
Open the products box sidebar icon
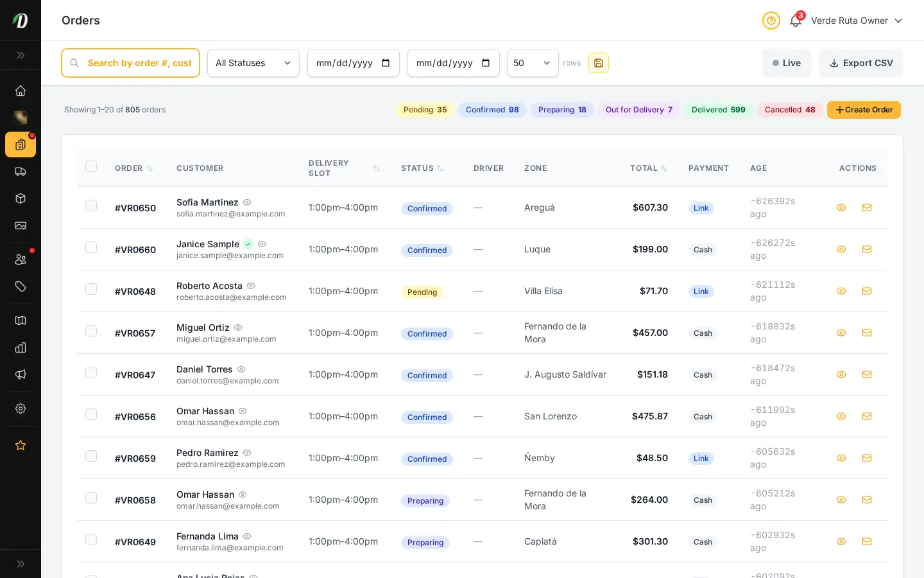(x=21, y=198)
